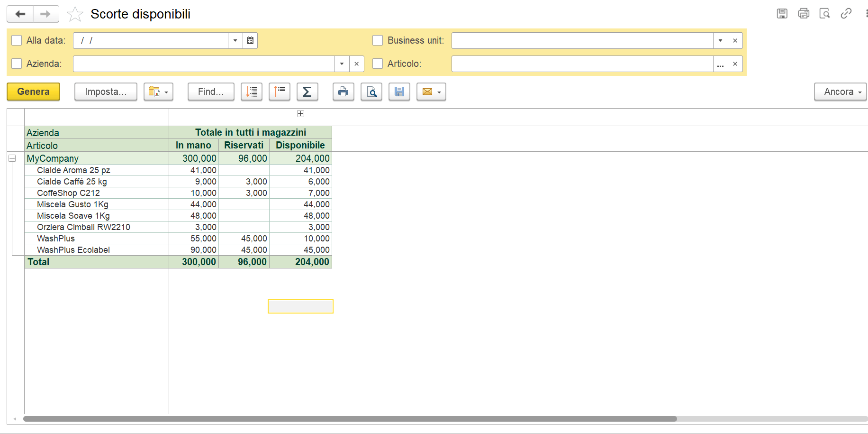Clear the Business unit field

[x=735, y=40]
